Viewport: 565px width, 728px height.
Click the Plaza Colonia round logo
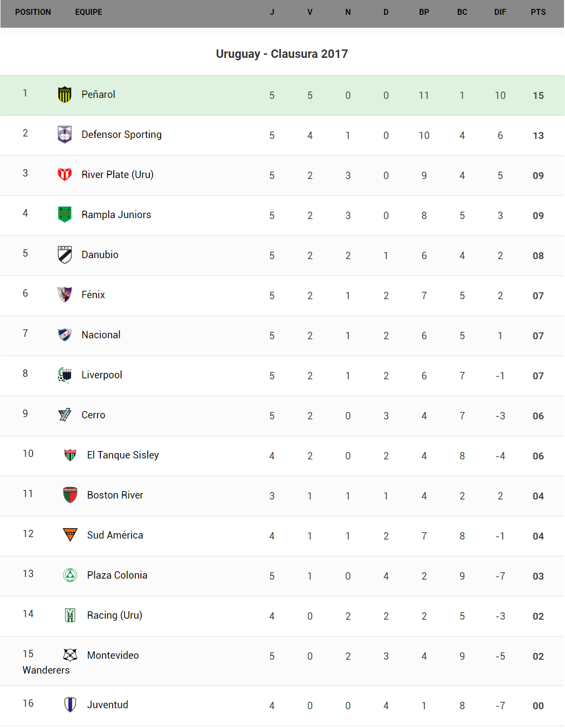pos(70,575)
